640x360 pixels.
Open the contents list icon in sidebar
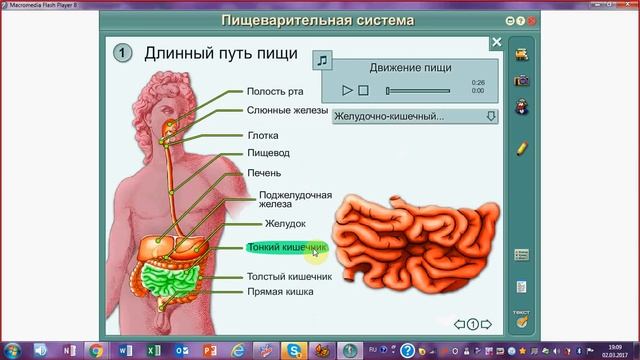tap(522, 255)
